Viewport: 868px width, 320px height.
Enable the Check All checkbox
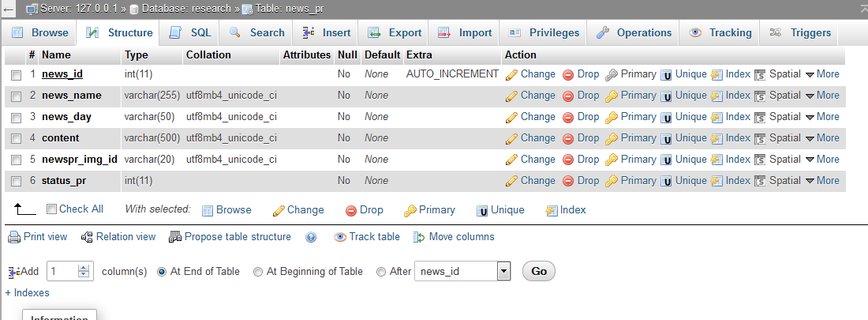pyautogui.click(x=52, y=209)
